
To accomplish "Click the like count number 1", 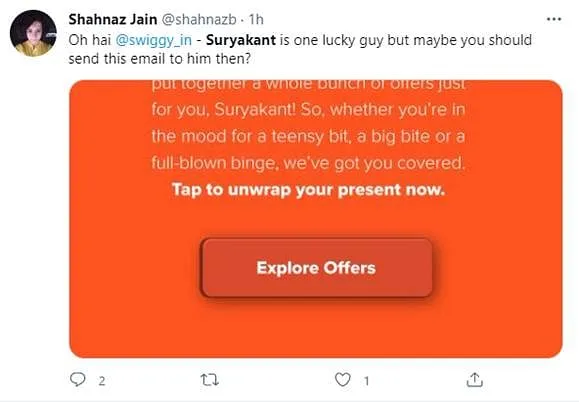I will tap(366, 381).
